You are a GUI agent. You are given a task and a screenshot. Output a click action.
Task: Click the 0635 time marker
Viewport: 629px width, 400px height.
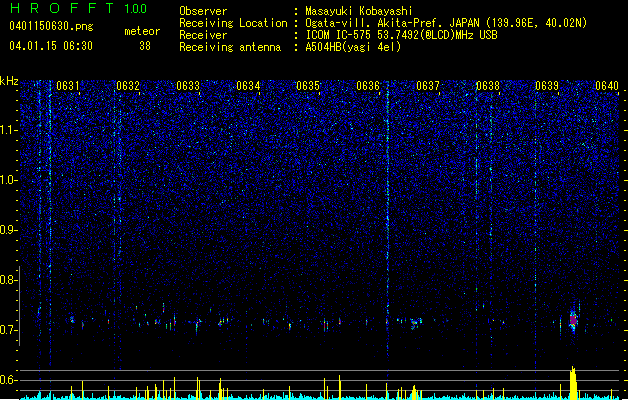308,86
